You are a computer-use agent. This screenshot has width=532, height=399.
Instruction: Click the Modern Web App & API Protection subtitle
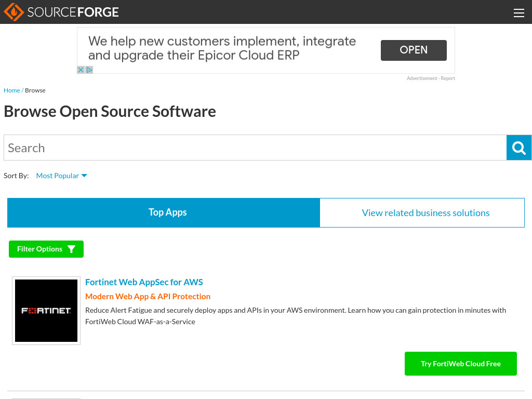[x=148, y=296]
